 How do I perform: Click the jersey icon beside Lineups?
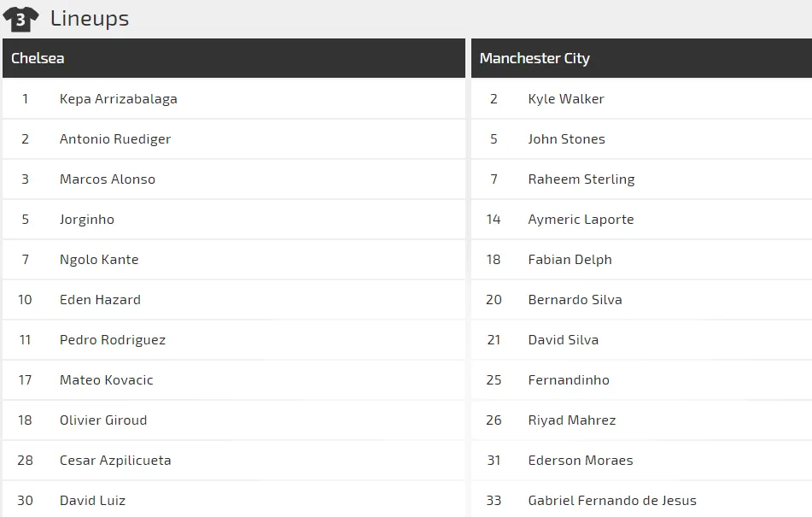[x=20, y=18]
